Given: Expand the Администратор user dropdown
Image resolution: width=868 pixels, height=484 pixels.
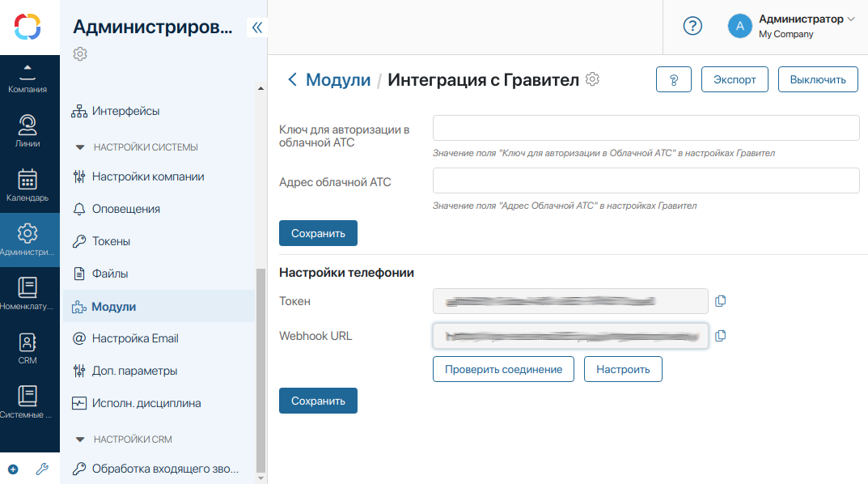Looking at the screenshot, I should coord(851,19).
